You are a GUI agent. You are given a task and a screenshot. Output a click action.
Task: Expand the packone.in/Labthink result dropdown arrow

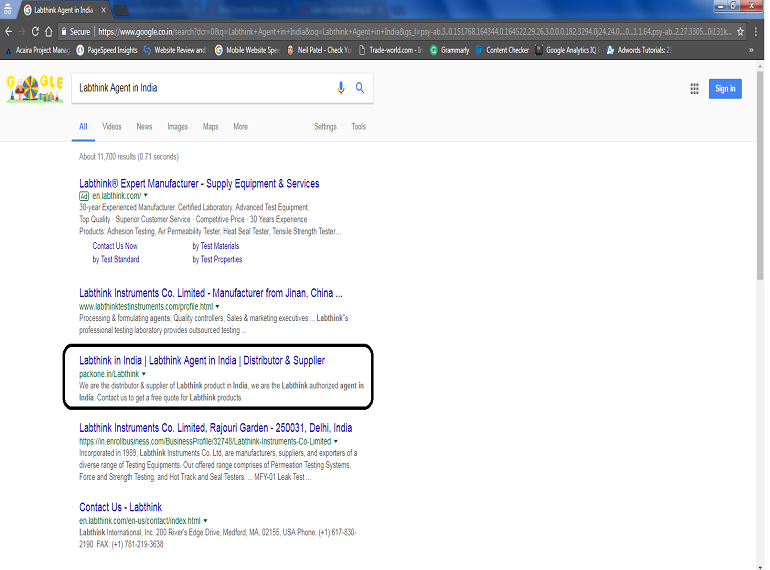tap(144, 374)
